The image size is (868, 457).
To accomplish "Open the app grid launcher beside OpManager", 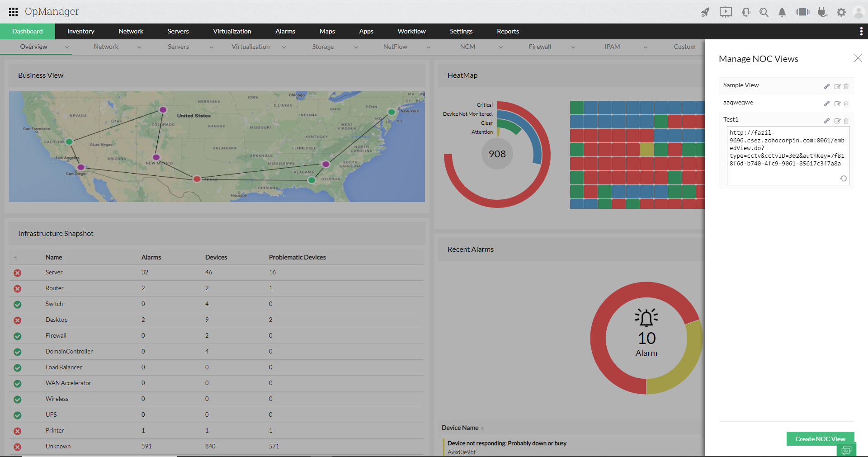I will pos(13,12).
